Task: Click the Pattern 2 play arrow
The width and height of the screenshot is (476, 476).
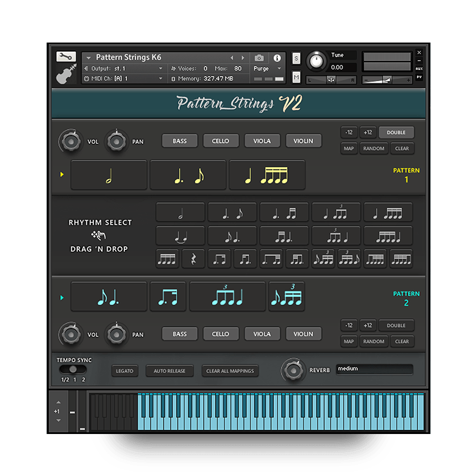Action: (62, 298)
